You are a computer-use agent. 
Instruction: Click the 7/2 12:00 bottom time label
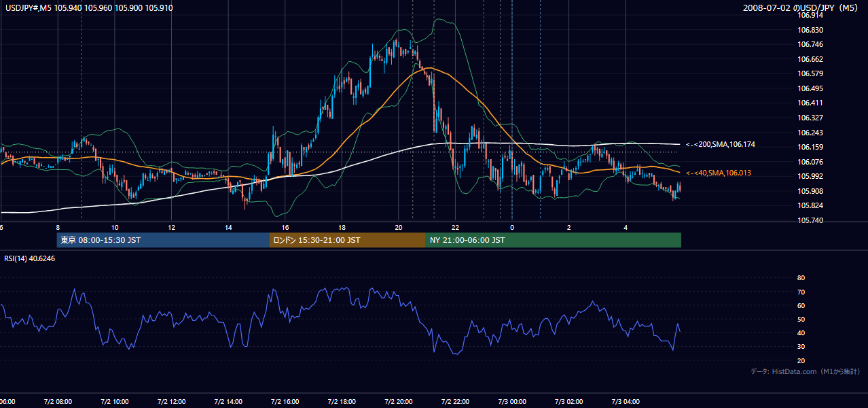click(x=171, y=402)
